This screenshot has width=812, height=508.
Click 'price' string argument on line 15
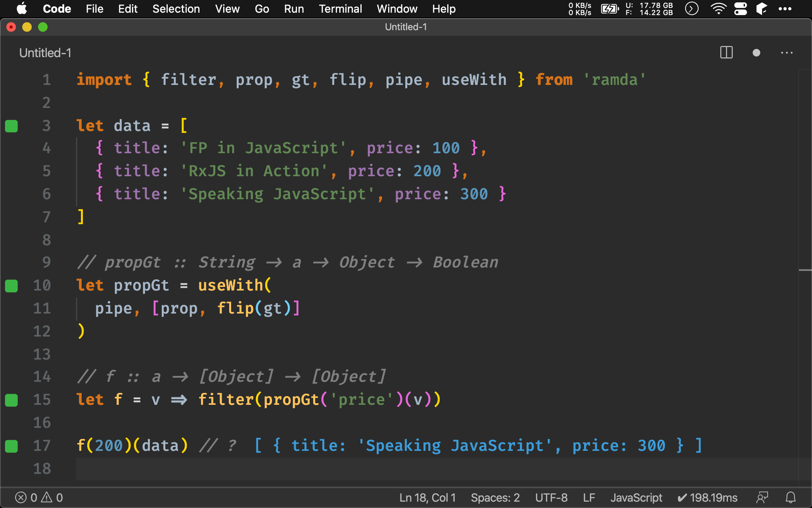pos(362,400)
